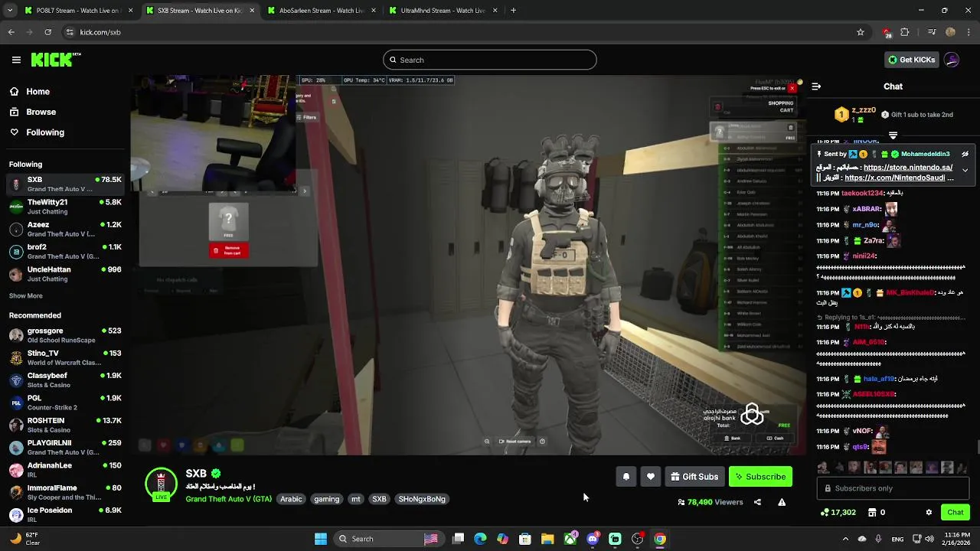Open Stino_TV recommended channel

(65, 357)
